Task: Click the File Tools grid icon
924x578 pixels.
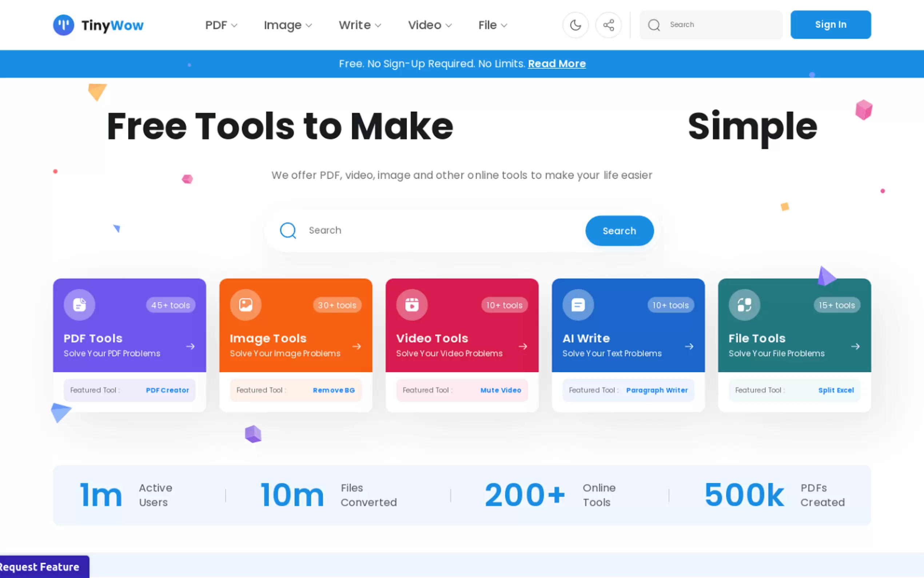Action: (744, 305)
